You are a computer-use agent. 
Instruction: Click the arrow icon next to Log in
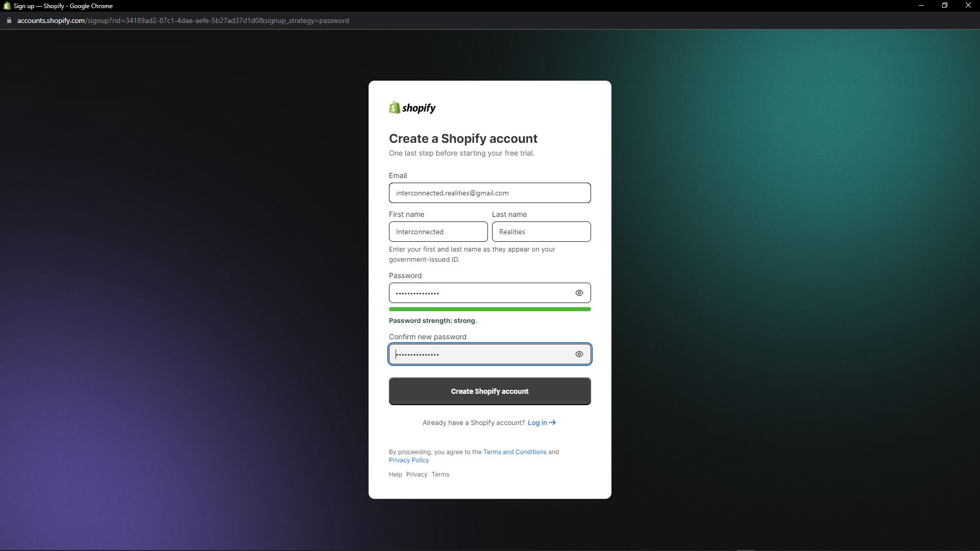[552, 422]
